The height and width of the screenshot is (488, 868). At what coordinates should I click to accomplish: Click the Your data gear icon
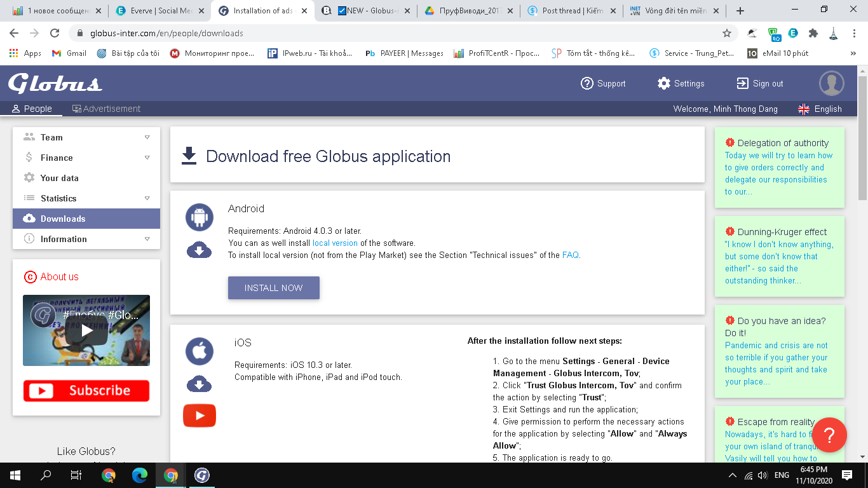click(x=29, y=178)
